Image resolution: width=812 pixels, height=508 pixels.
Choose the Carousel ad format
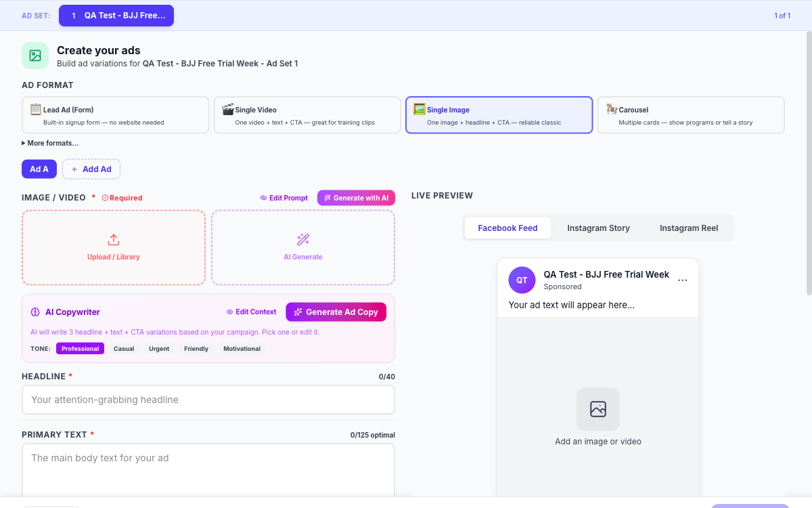[x=691, y=115]
